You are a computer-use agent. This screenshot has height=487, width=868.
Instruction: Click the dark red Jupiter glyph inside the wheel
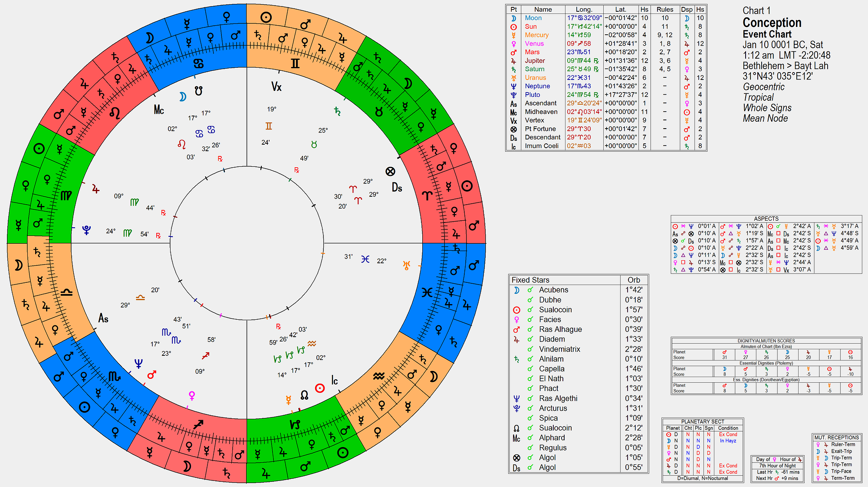[x=95, y=189]
